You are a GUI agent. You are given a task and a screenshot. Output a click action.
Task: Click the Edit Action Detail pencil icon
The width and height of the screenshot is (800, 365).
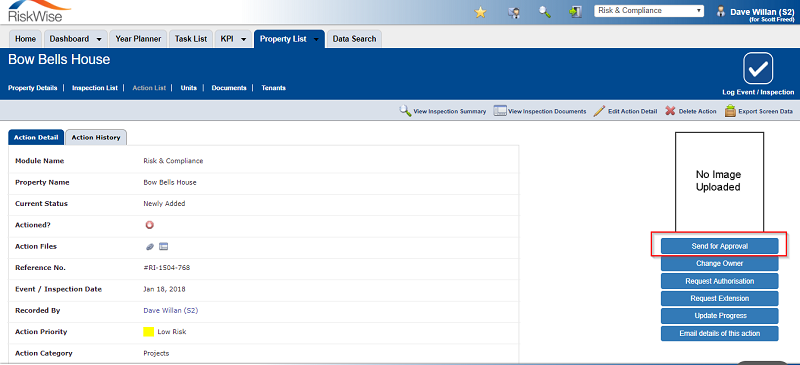click(x=599, y=111)
